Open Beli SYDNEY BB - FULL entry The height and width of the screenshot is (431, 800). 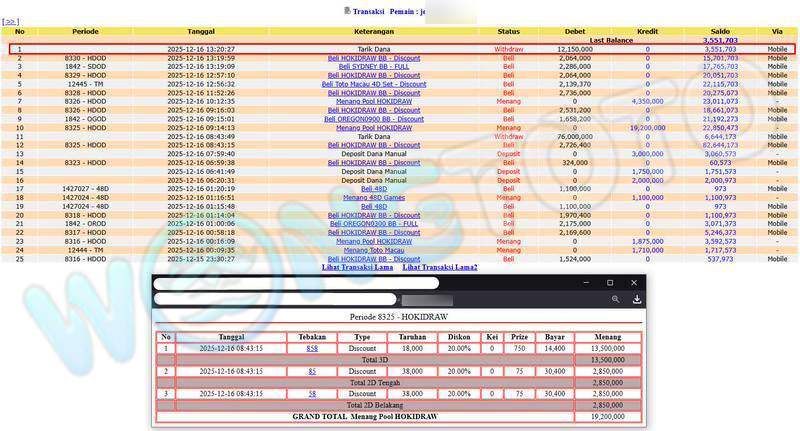[374, 66]
